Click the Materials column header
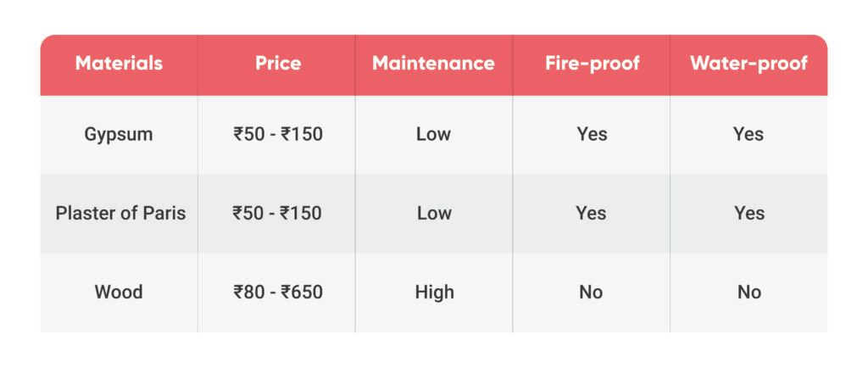Image resolution: width=868 pixels, height=368 pixels. pos(119,63)
